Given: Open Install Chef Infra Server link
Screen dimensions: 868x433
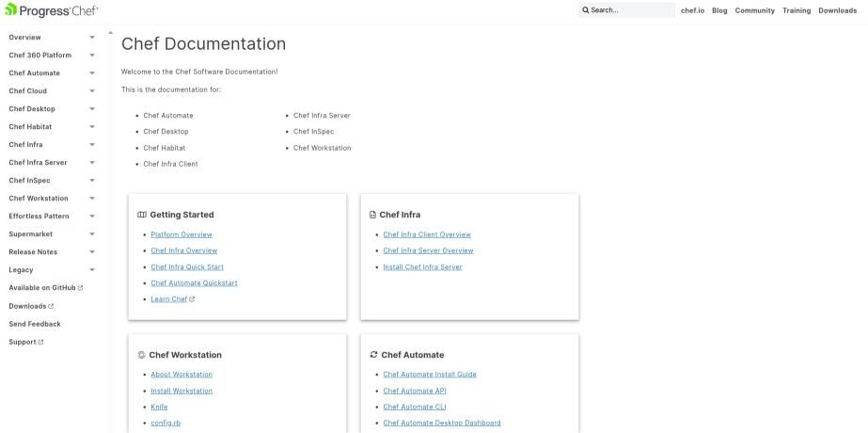Looking at the screenshot, I should [422, 267].
